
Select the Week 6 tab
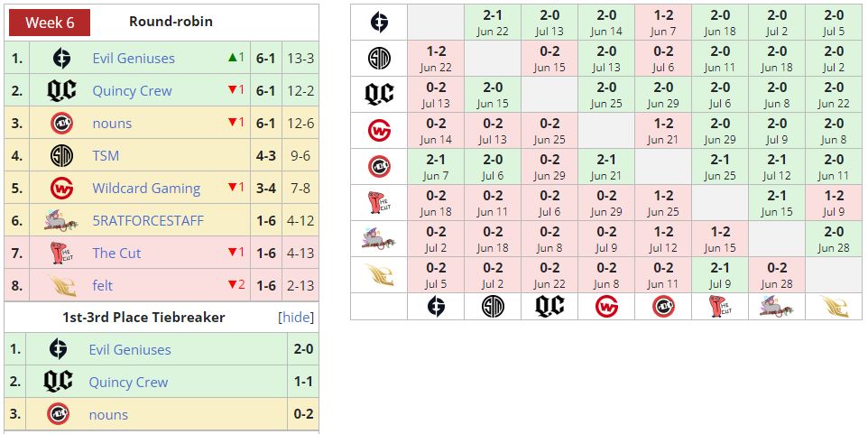point(49,23)
